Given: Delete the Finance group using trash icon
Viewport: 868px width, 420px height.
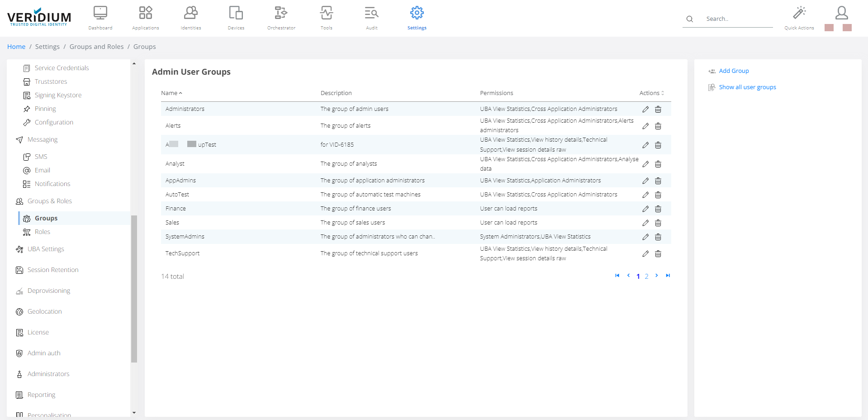Looking at the screenshot, I should [658, 209].
